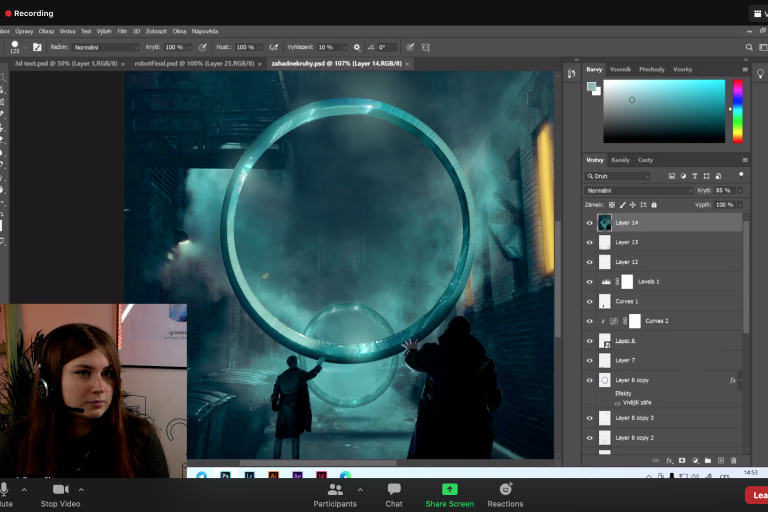Open the Zoom Reactions icon

pos(505,489)
